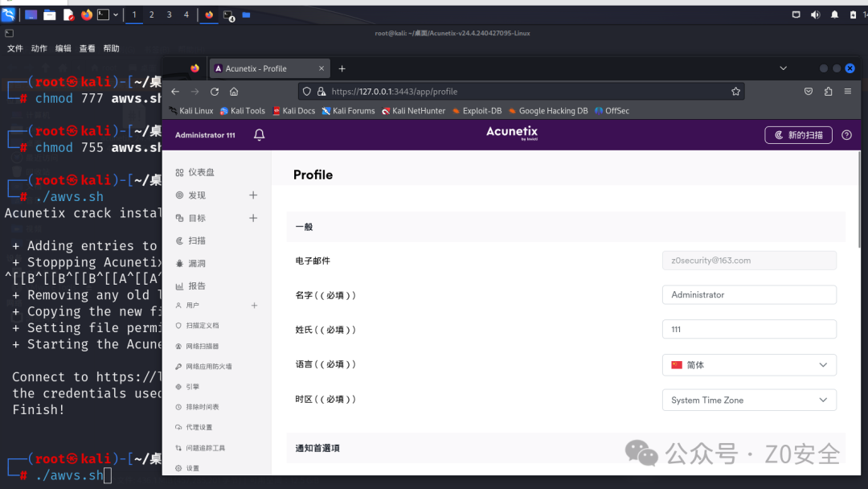Open terminal 查看 menu
The image size is (868, 489).
[87, 49]
